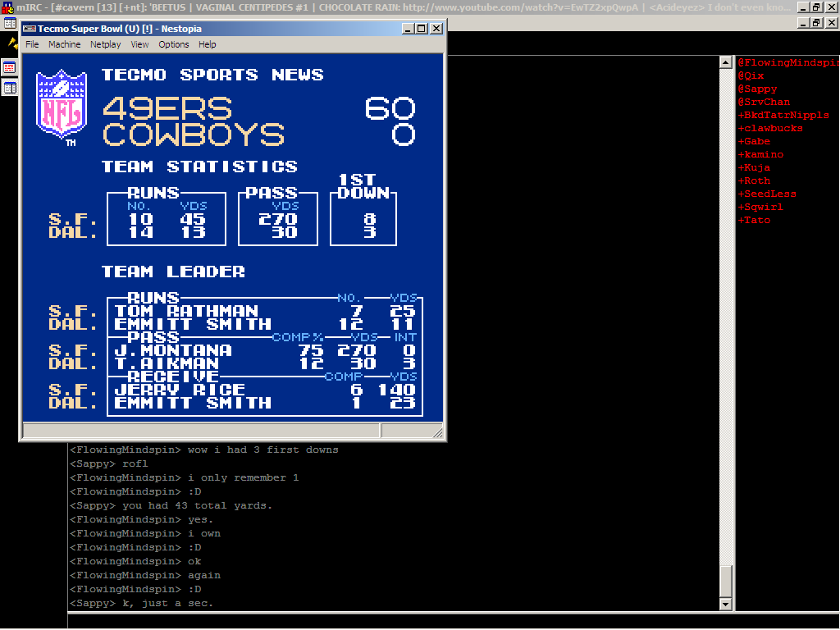Open the Nestopia File menu
Screen dimensions: 840x630
point(32,44)
